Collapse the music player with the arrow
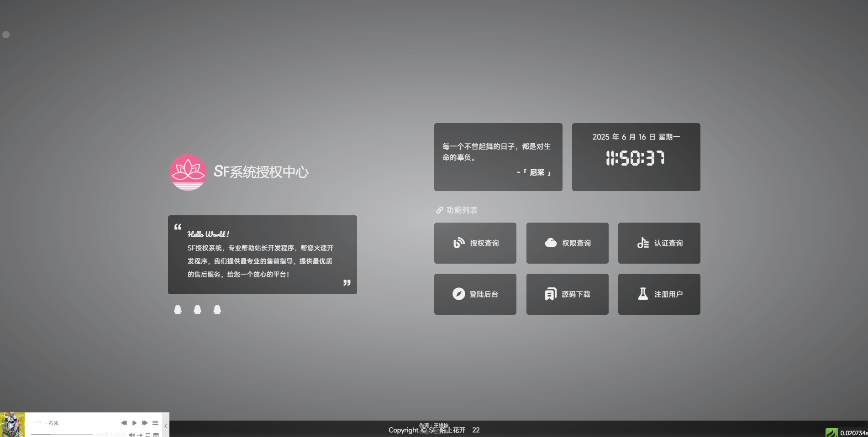Screen dimensions: 868x437 coord(166,426)
